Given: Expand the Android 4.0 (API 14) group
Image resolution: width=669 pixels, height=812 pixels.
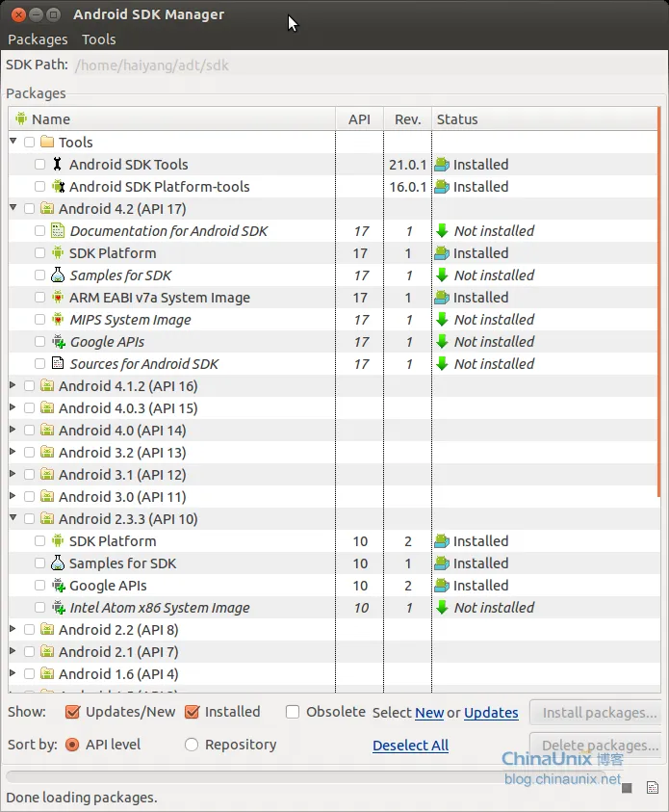Looking at the screenshot, I should (13, 430).
